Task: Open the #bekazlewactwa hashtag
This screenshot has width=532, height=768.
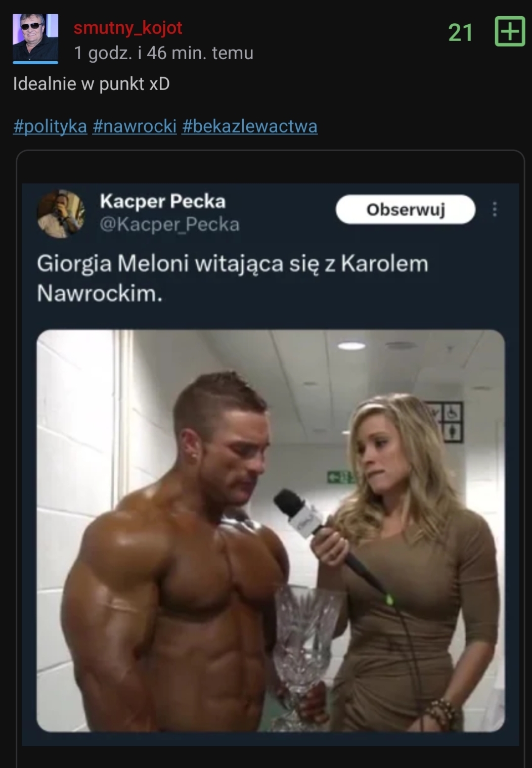Action: click(249, 126)
